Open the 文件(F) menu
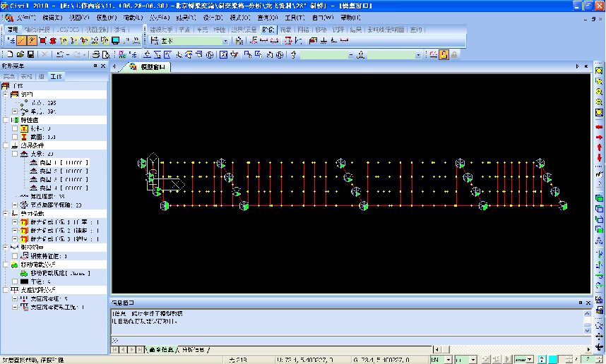606x364 pixels. 25,18
